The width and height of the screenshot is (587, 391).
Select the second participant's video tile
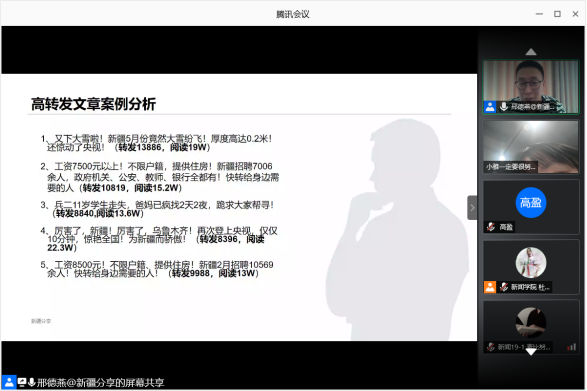tap(530, 147)
